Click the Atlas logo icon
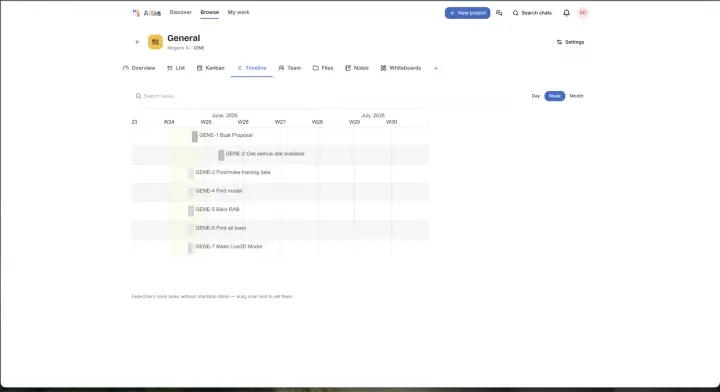The image size is (720, 392). pyautogui.click(x=136, y=13)
